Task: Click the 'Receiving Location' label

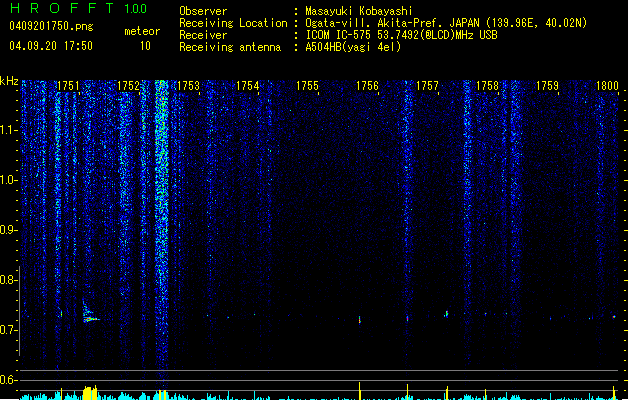Action: pyautogui.click(x=233, y=23)
